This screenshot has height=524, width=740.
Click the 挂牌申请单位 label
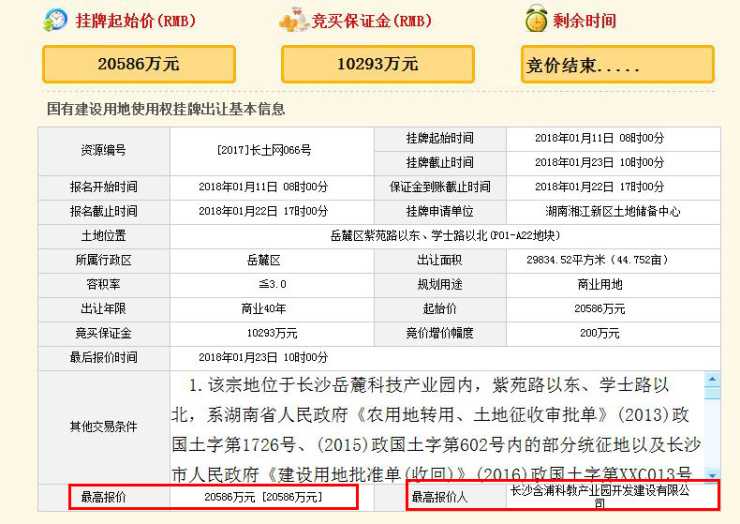coord(440,211)
